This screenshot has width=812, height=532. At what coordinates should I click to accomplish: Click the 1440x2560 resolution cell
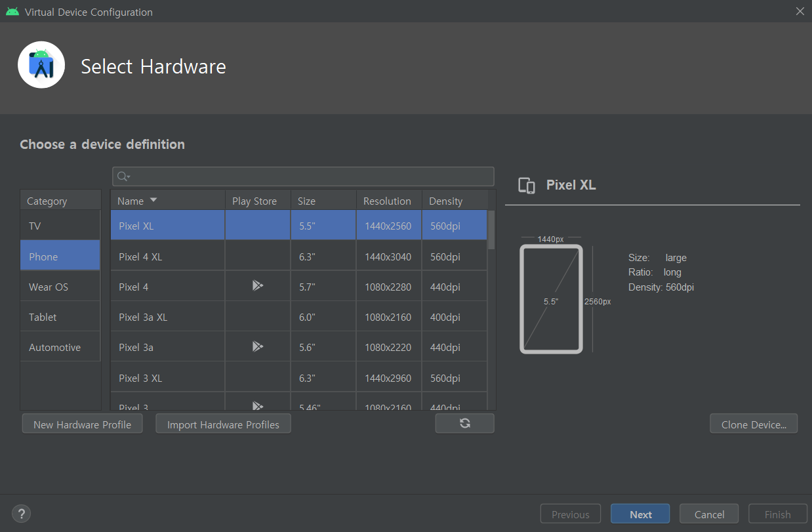389,226
